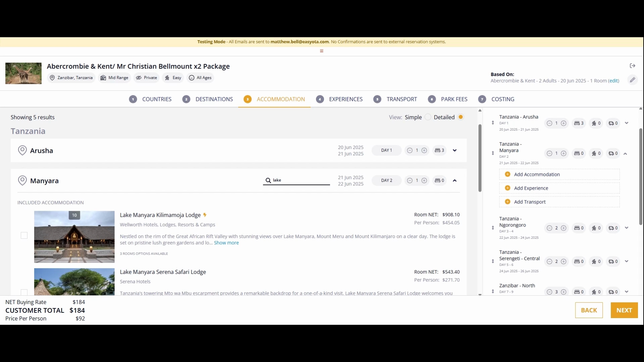Click the hamburger menu icon below the banner
Screen dimensions: 644x362
pyautogui.click(x=322, y=51)
